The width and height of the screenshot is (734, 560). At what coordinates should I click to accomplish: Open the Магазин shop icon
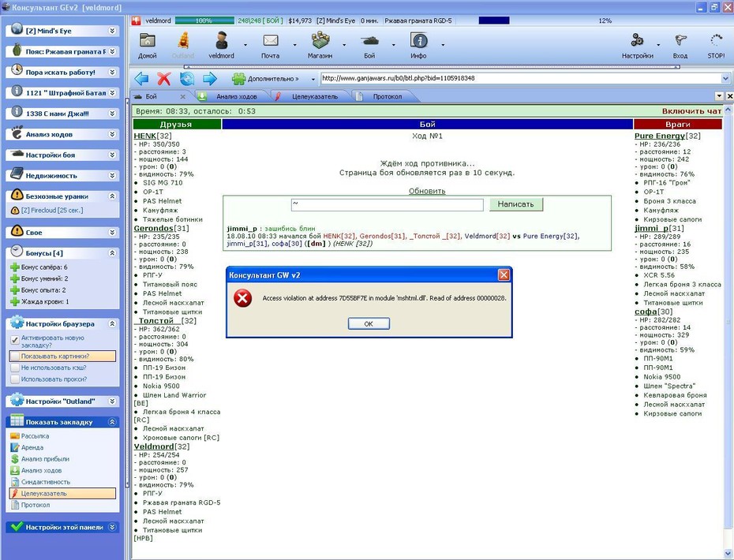click(x=320, y=41)
